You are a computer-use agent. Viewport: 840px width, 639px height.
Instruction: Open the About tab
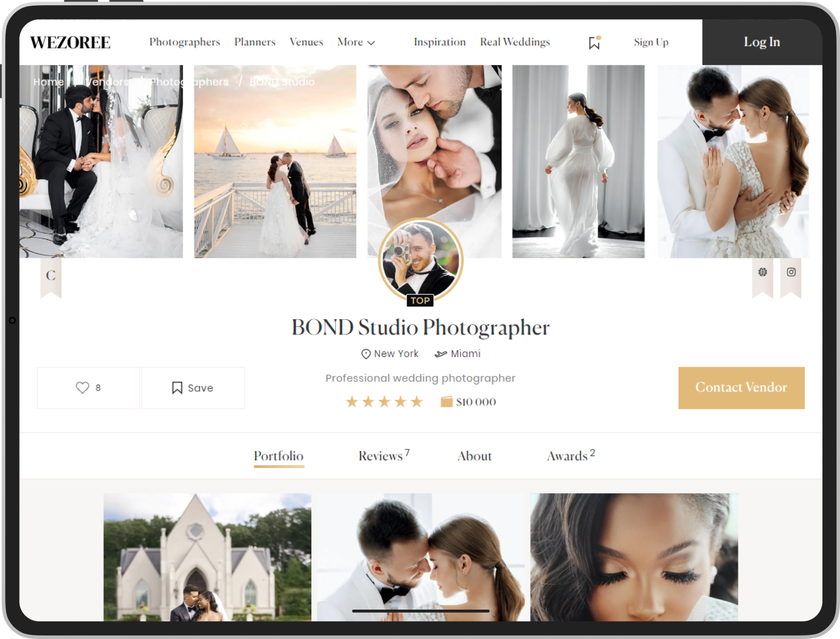(x=474, y=456)
